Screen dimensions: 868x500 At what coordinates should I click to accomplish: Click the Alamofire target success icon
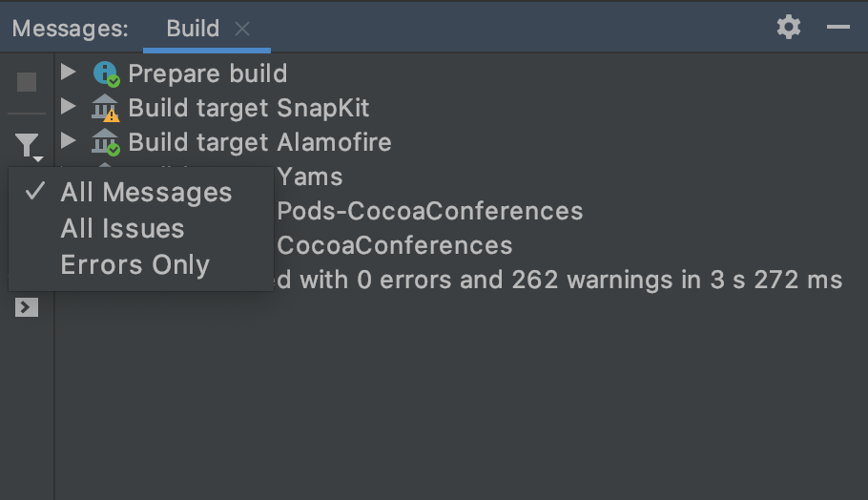point(105,142)
